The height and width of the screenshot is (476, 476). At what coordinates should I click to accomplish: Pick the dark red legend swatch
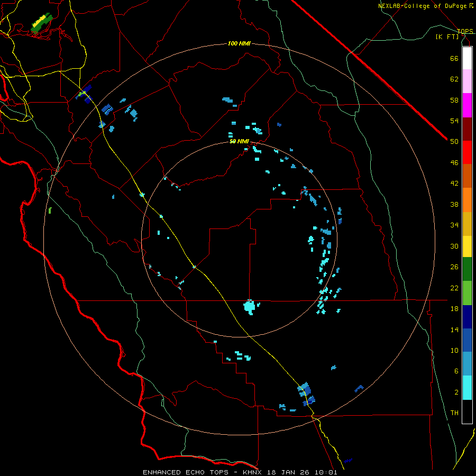467,129
